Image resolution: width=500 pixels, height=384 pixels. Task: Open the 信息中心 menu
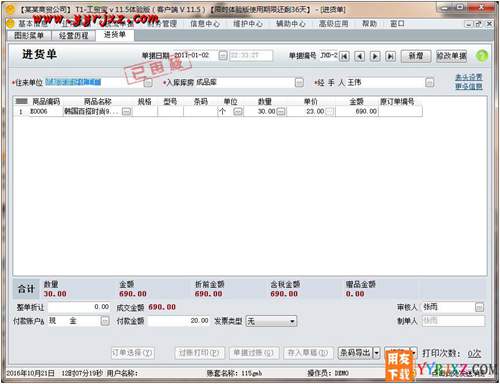click(205, 24)
